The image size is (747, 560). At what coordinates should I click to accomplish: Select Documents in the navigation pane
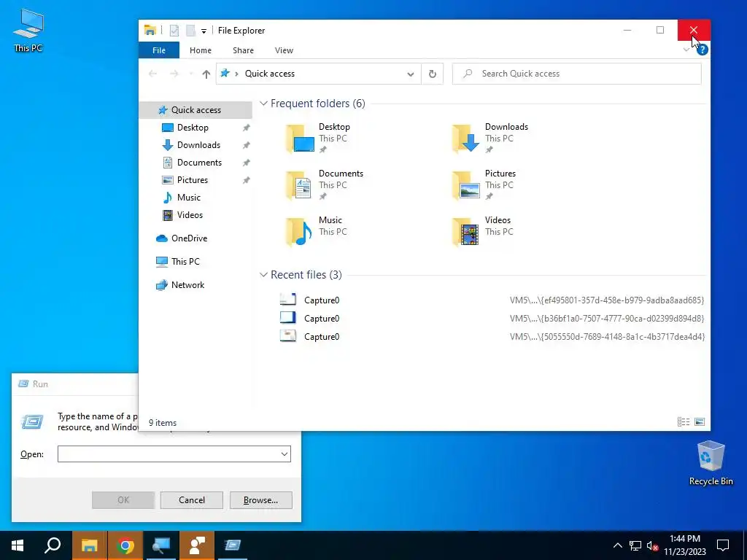(199, 163)
